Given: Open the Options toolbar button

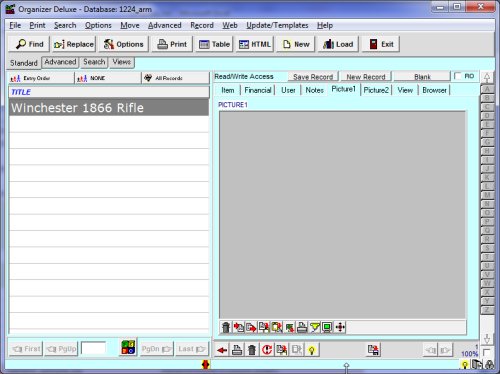Looking at the screenshot, I should (x=123, y=44).
